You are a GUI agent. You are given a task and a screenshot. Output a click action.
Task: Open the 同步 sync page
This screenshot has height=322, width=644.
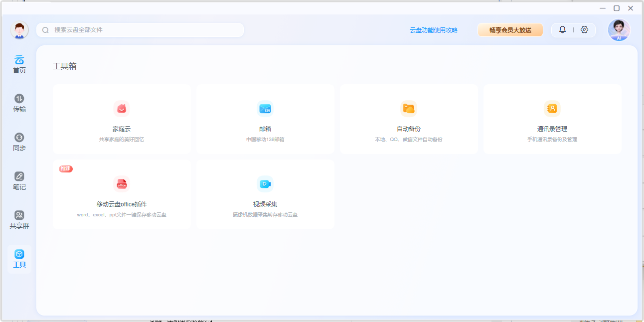[x=19, y=142]
